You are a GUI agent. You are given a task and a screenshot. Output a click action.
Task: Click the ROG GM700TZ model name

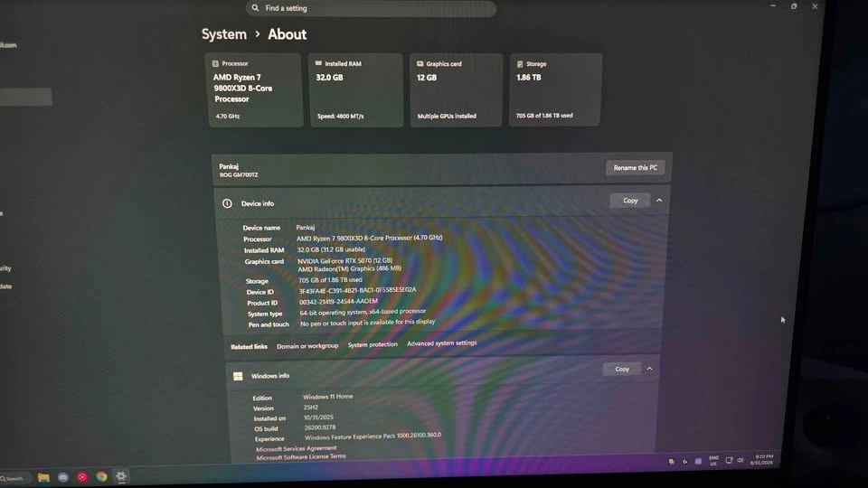pyautogui.click(x=239, y=174)
